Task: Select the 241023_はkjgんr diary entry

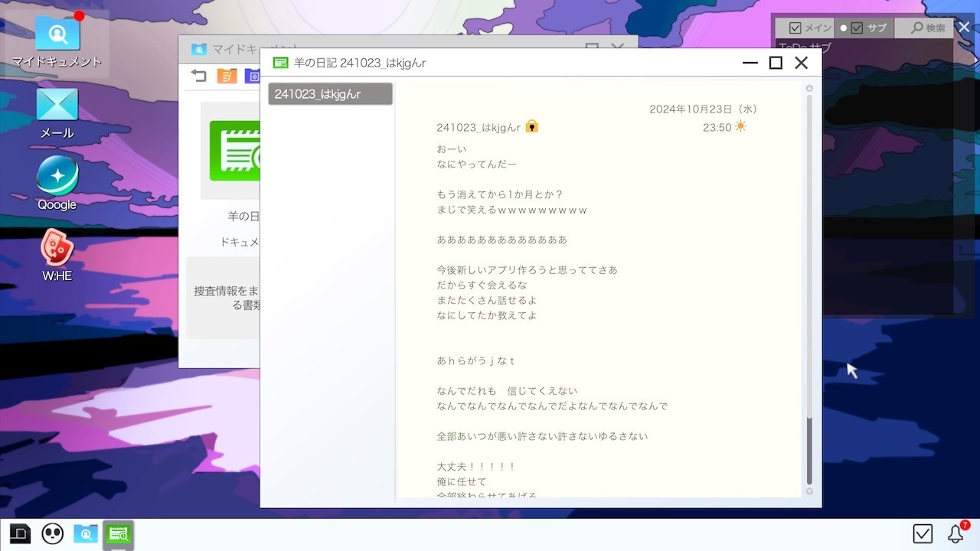Action: [x=330, y=94]
